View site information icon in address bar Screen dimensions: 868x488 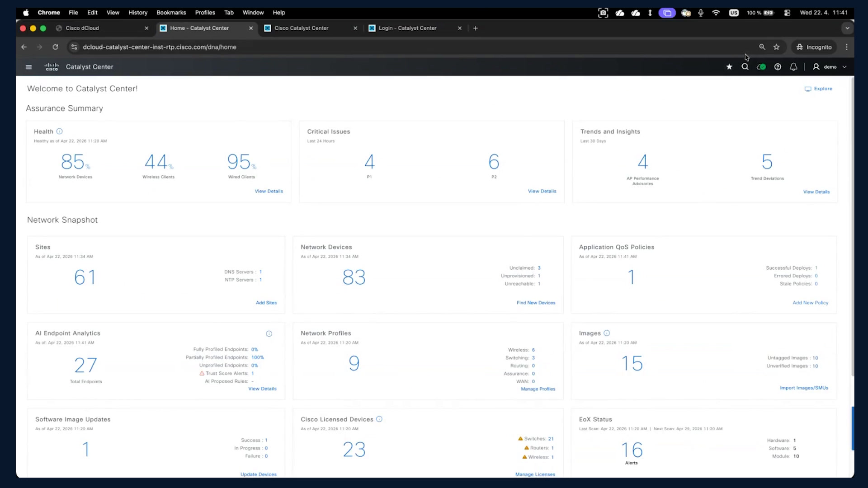pyautogui.click(x=74, y=47)
